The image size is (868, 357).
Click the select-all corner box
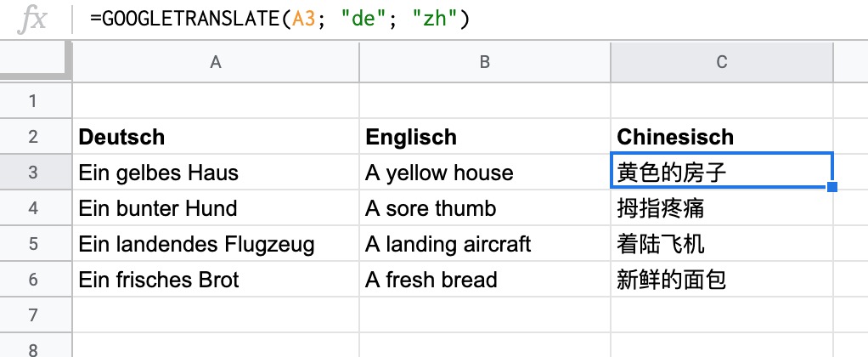coord(36,61)
